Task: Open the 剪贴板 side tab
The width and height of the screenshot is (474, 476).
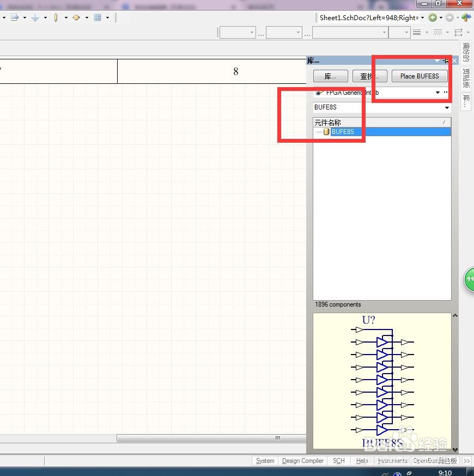Action: click(x=466, y=78)
